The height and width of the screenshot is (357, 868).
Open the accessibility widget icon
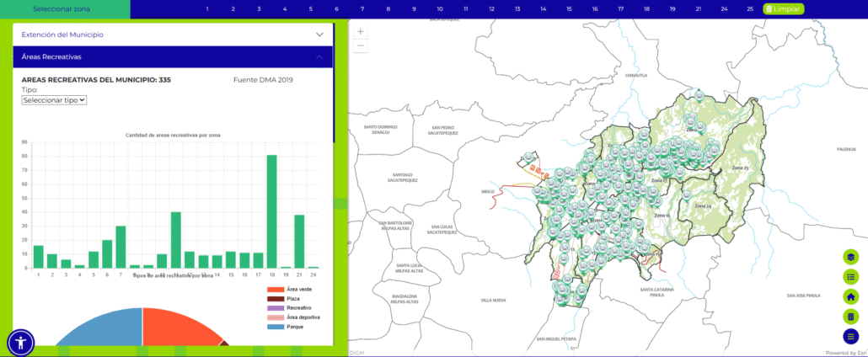[x=21, y=342]
